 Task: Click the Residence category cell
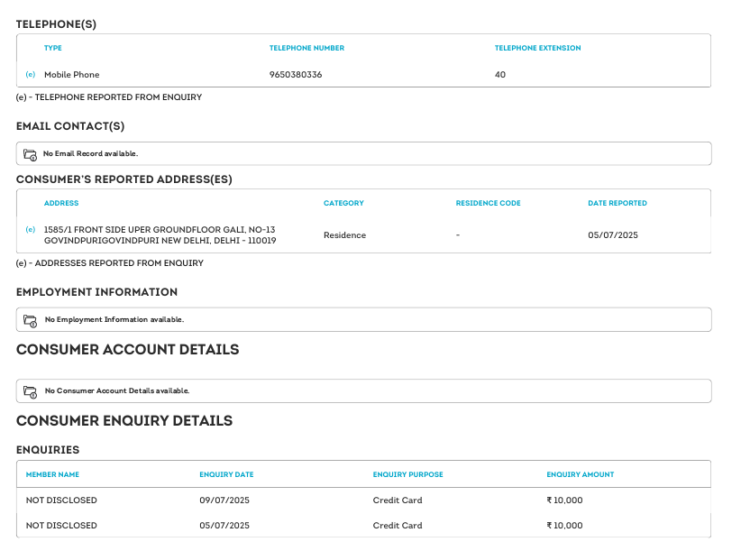(x=344, y=235)
